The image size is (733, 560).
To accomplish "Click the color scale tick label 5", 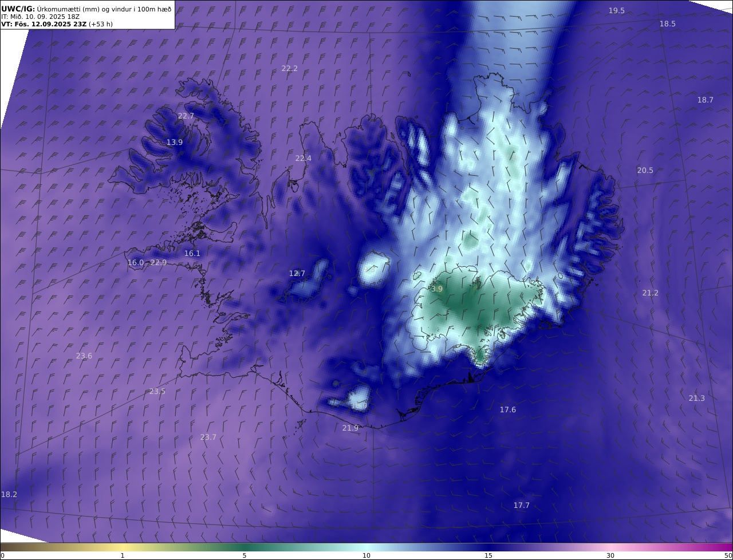I will click(x=245, y=555).
